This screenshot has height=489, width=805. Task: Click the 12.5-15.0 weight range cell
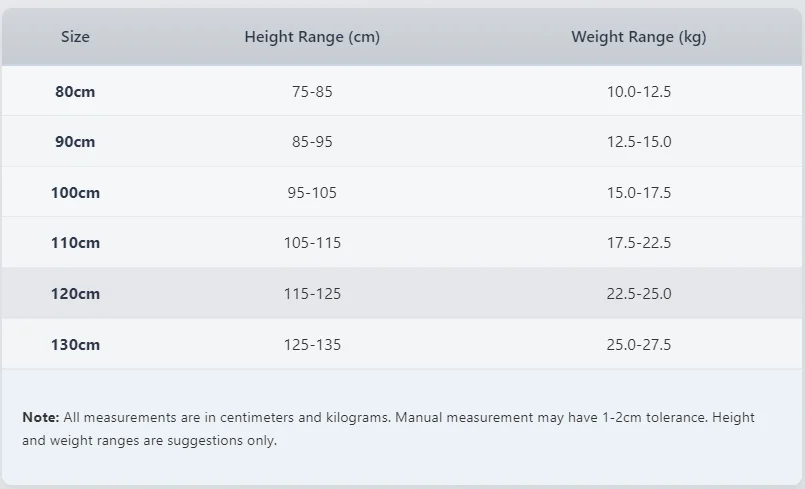coord(639,142)
